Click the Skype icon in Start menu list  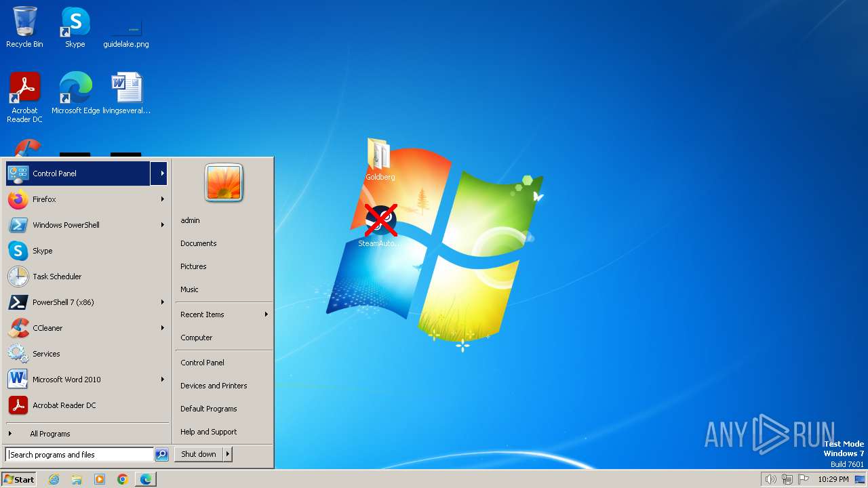pyautogui.click(x=18, y=251)
